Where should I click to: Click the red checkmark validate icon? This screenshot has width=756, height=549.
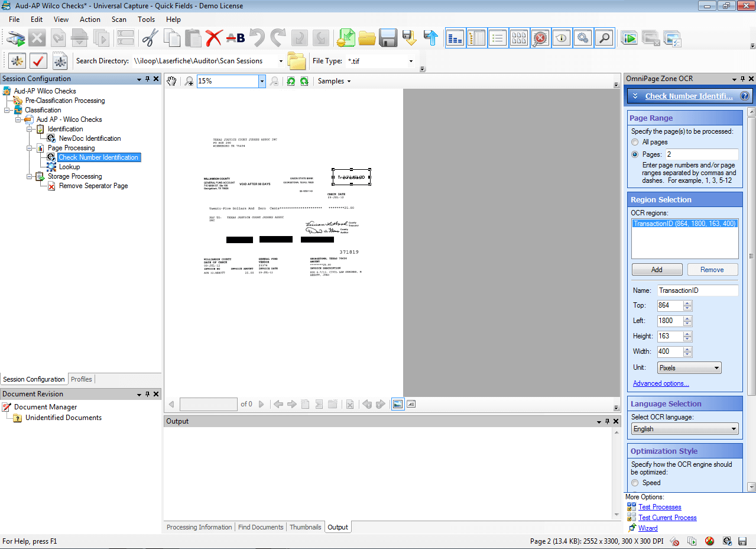pyautogui.click(x=38, y=60)
